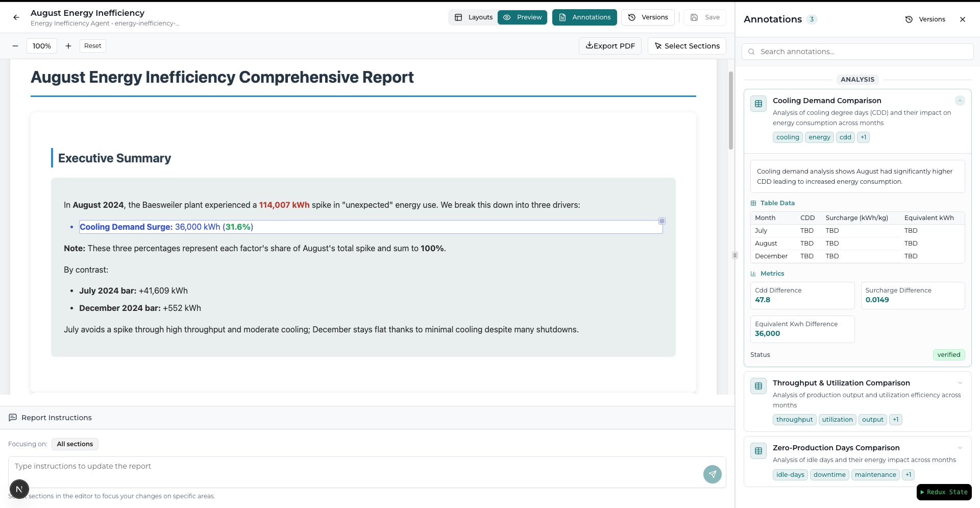The height and width of the screenshot is (508, 980).
Task: Select the throughput tag
Action: (x=794, y=420)
